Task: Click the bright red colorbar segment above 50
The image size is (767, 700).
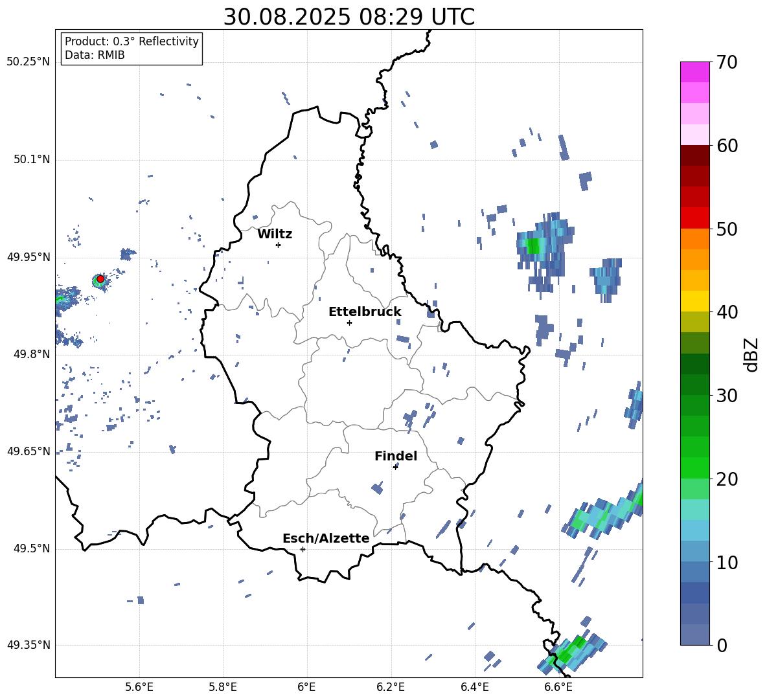Action: coord(694,218)
